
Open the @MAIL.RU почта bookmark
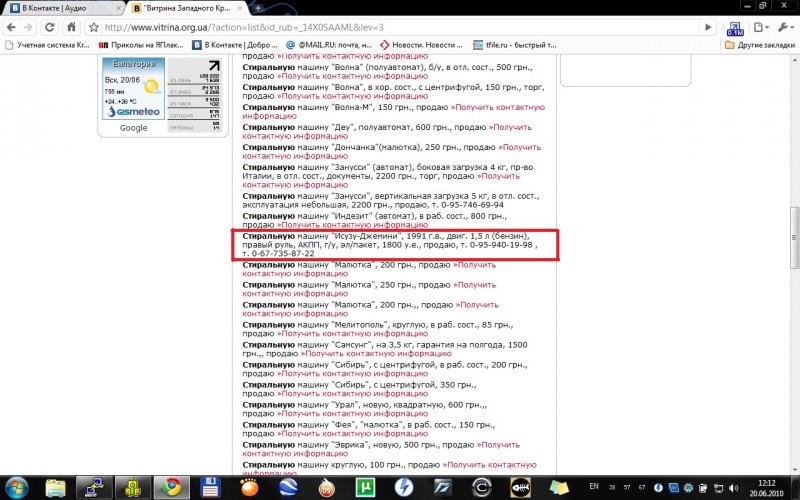[x=330, y=45]
